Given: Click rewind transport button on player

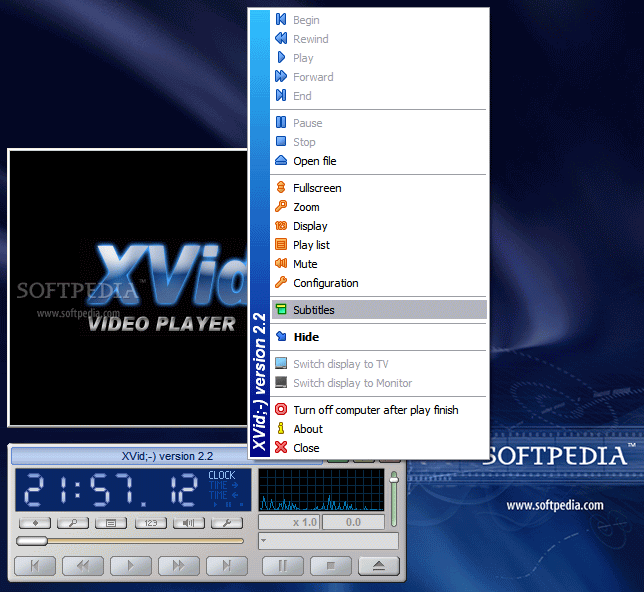Looking at the screenshot, I should tap(83, 566).
